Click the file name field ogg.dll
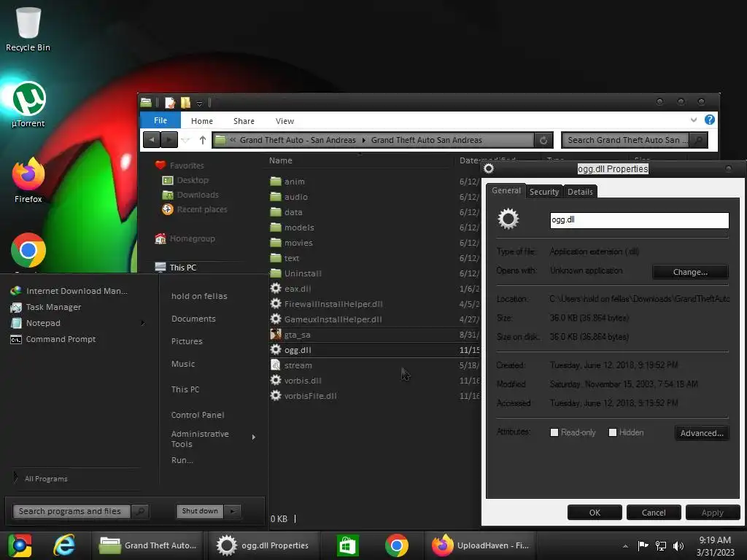The height and width of the screenshot is (560, 747). [639, 220]
